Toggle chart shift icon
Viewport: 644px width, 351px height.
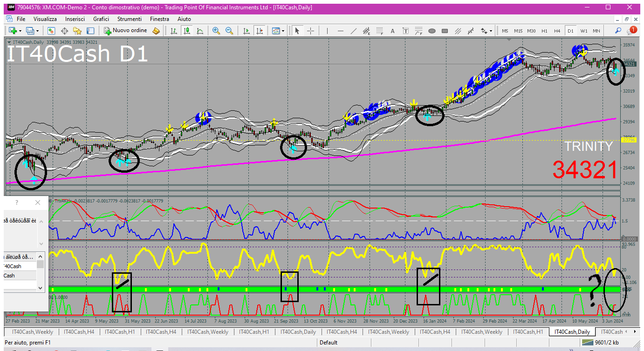260,31
